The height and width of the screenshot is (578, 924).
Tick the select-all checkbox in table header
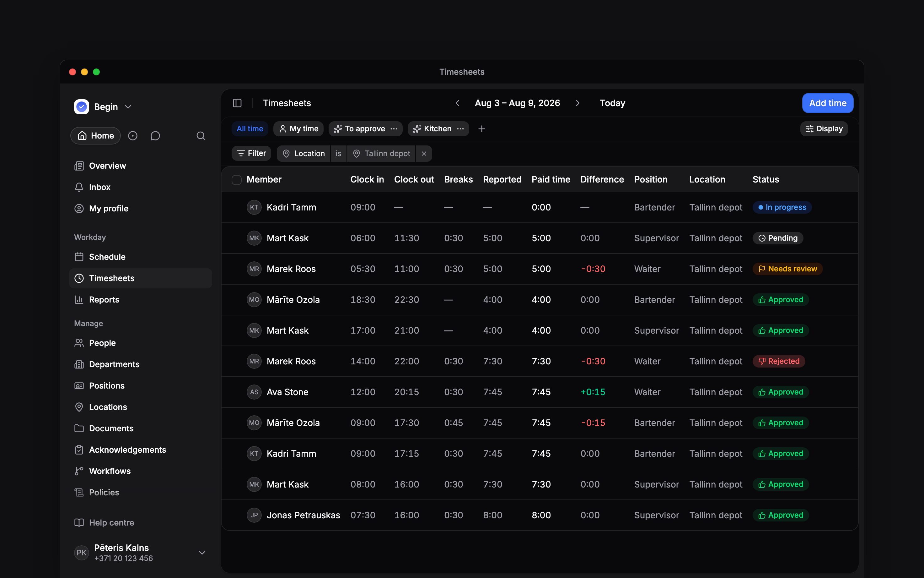[x=237, y=180]
